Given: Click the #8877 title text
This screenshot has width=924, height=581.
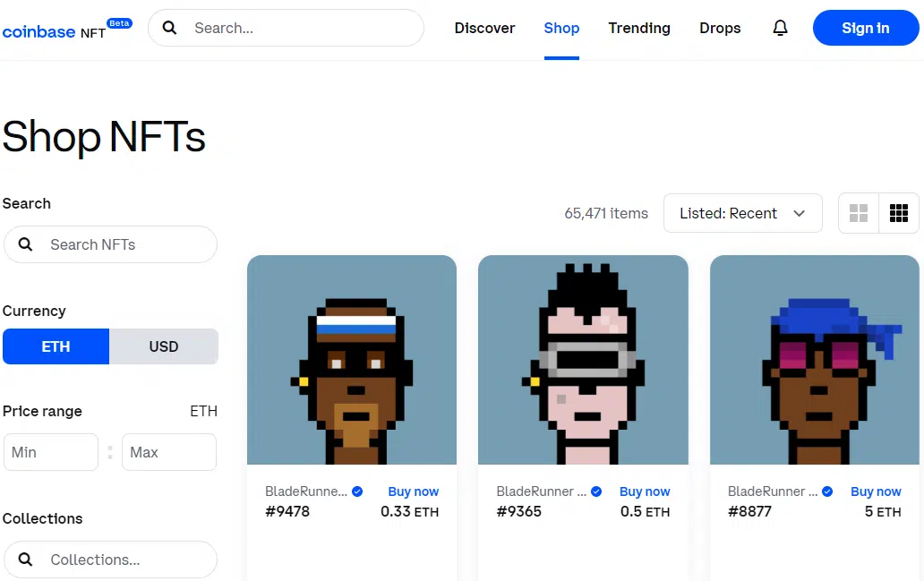Looking at the screenshot, I should [x=749, y=511].
